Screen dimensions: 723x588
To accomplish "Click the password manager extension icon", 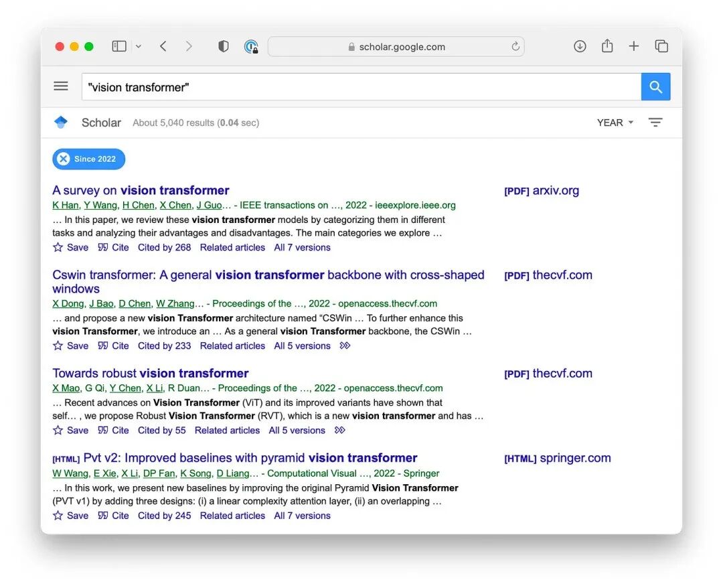I will click(x=251, y=47).
